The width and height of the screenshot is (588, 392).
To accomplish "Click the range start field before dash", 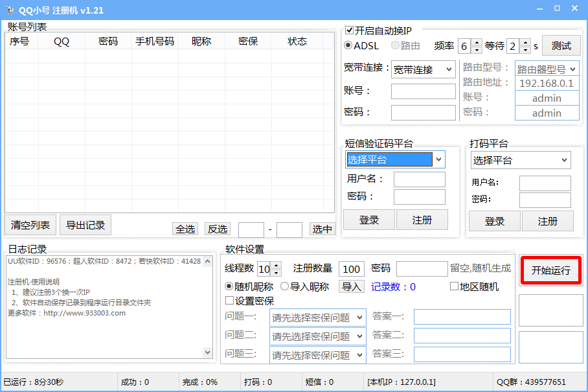I will point(251,229).
